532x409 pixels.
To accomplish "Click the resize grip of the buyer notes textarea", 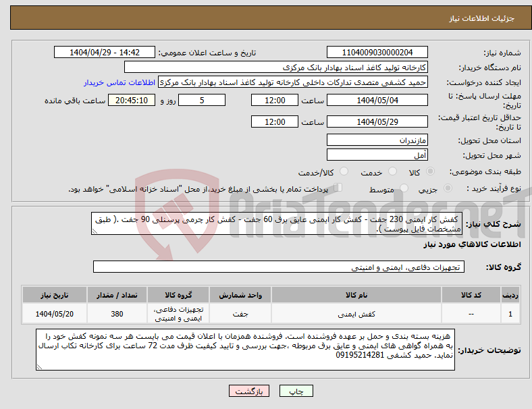I will 39,367.
